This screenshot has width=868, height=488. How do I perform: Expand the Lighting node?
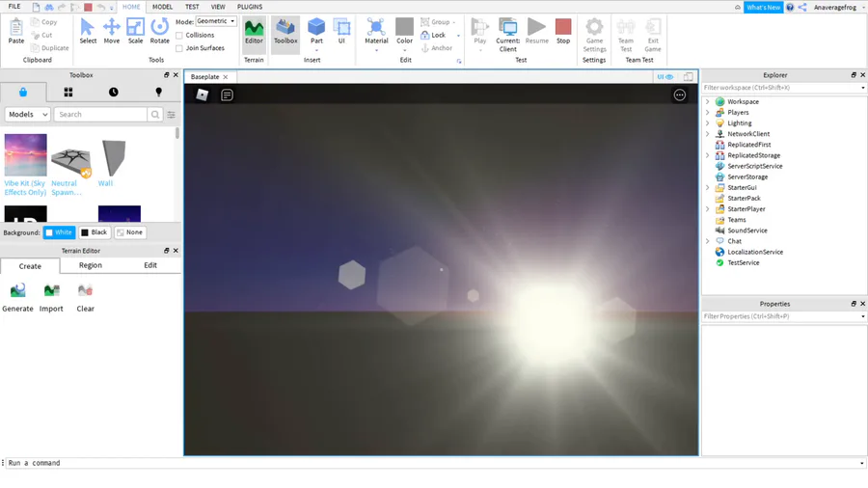pyautogui.click(x=707, y=122)
